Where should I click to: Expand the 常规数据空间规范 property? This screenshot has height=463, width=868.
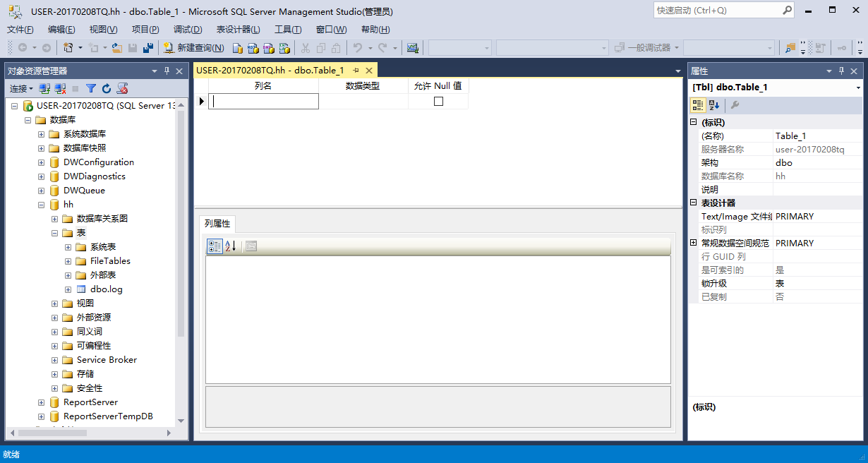(694, 243)
